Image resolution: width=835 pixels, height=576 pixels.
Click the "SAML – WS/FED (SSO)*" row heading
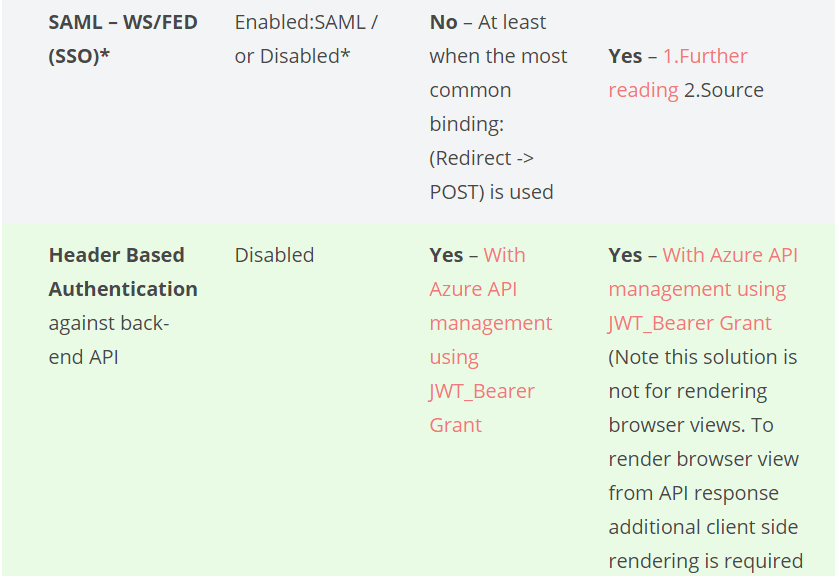122,39
